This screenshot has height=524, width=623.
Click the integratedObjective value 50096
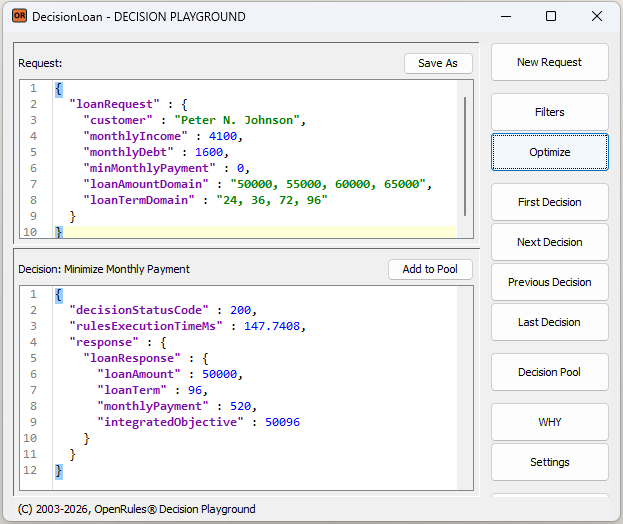[x=282, y=422]
